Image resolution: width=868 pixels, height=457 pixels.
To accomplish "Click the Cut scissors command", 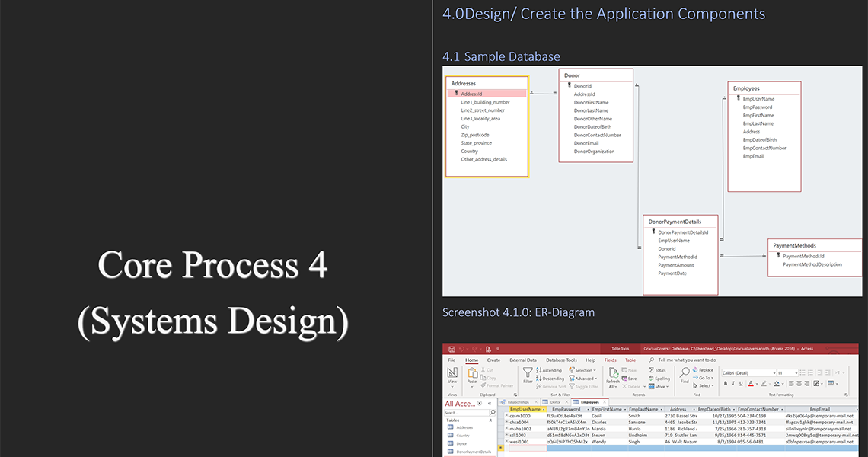I will pos(487,369).
